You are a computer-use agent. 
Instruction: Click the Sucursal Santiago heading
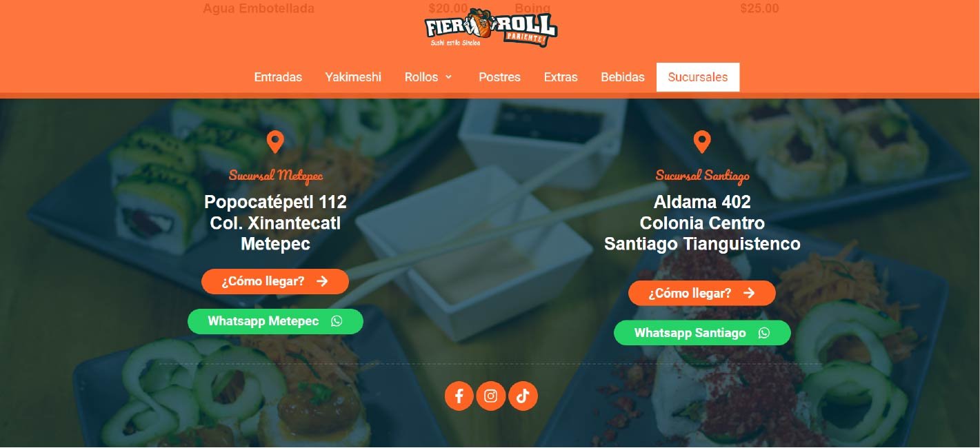702,176
